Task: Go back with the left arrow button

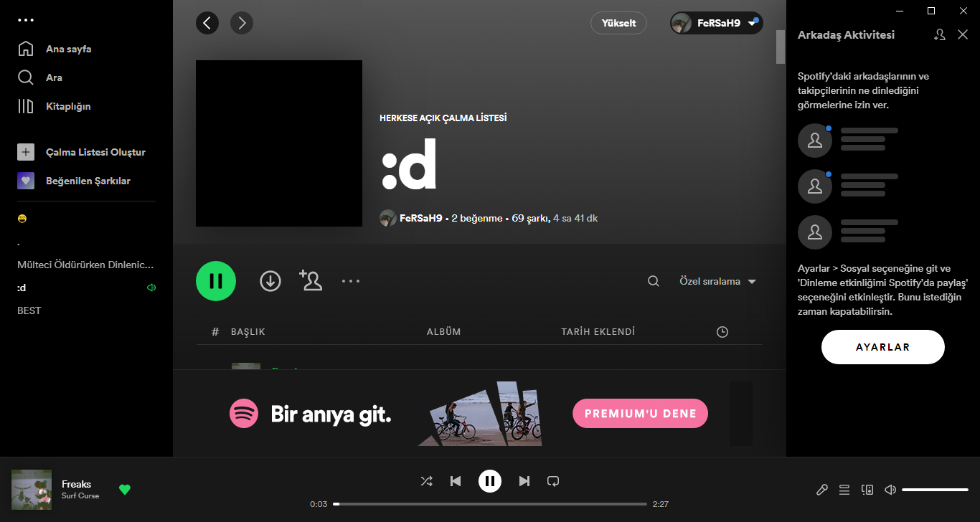Action: (x=207, y=23)
